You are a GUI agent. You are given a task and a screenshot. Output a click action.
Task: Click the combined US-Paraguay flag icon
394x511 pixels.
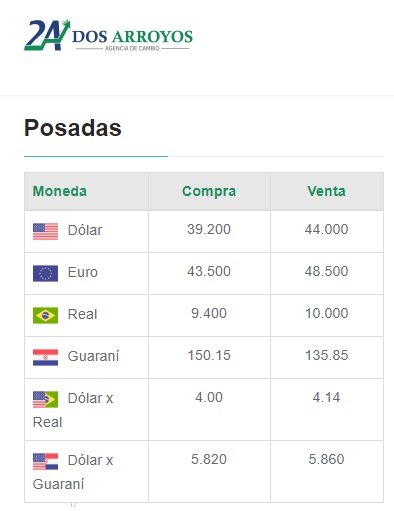tap(45, 461)
